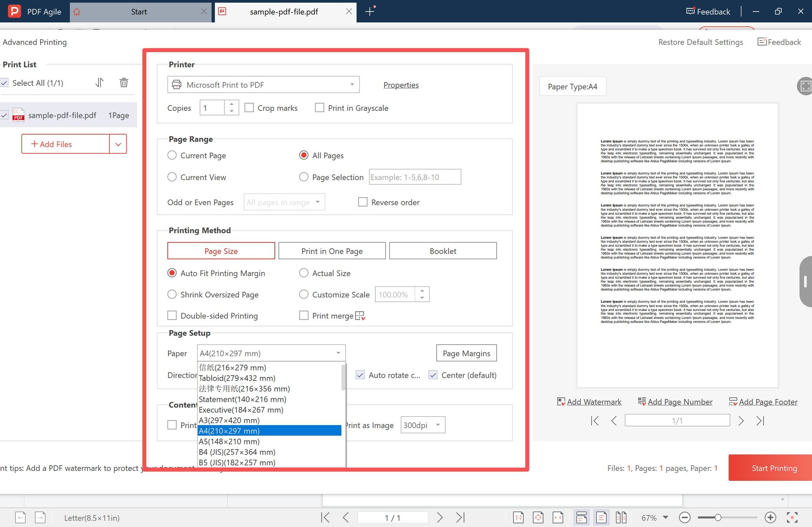Choose Executive(184×267 mm) paper
Viewport: 812px width, 527px height.
click(269, 410)
